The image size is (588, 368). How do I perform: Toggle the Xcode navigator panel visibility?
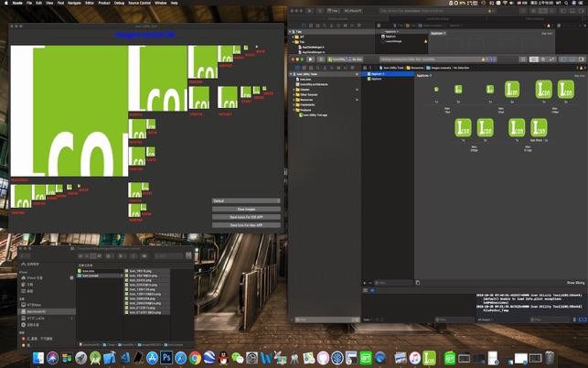click(564, 60)
